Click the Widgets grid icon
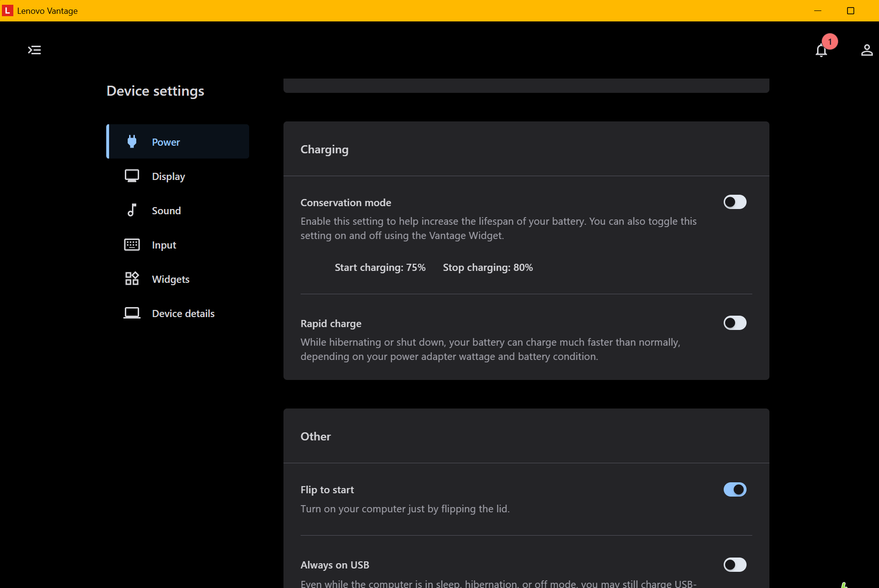 pos(132,279)
